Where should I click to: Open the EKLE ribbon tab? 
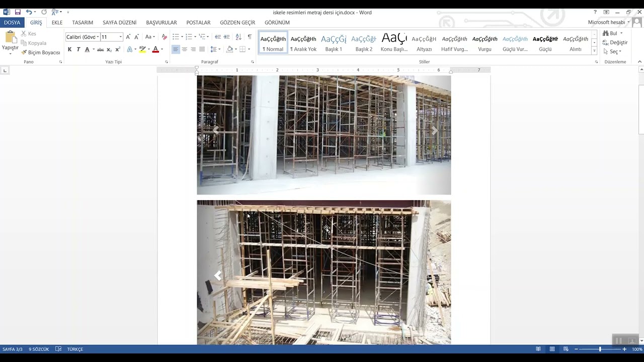point(57,23)
